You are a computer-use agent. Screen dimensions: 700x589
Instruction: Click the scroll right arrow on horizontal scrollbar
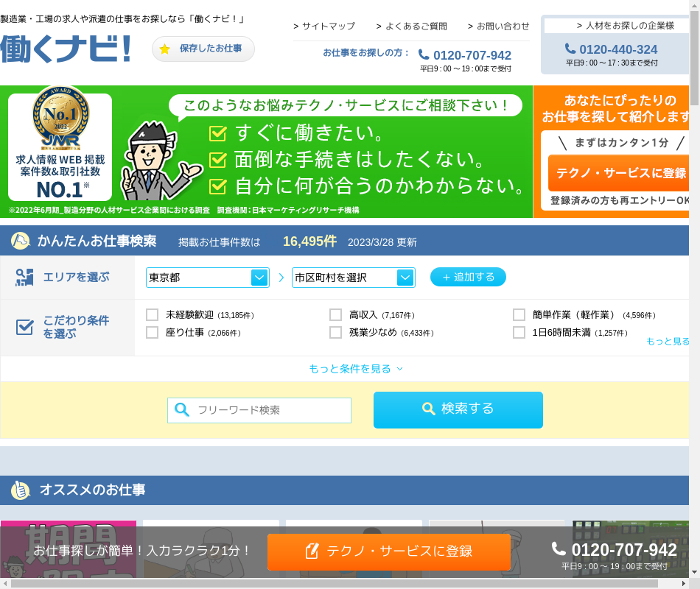tap(684, 584)
